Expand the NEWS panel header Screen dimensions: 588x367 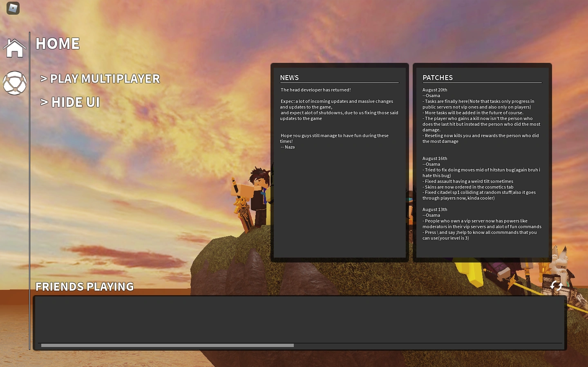tap(289, 78)
